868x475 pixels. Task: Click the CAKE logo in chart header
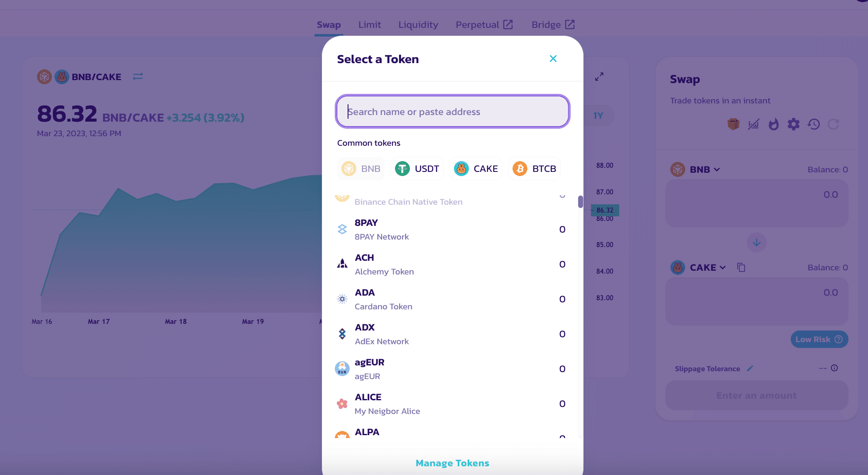(x=62, y=77)
